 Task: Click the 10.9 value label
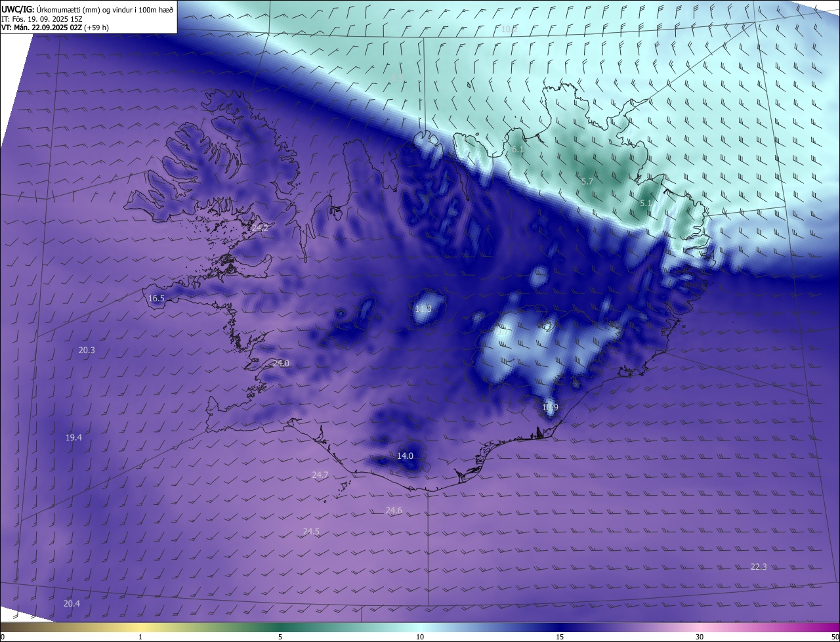[x=550, y=407]
